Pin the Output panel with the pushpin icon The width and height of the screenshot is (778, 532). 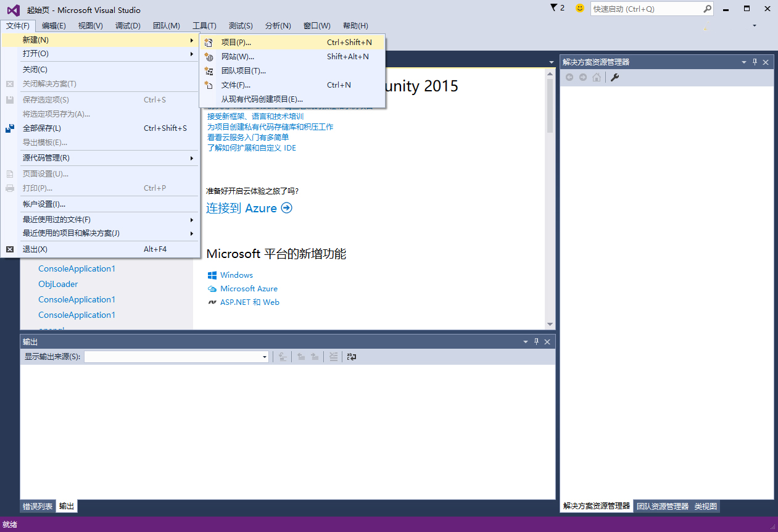pyautogui.click(x=536, y=341)
